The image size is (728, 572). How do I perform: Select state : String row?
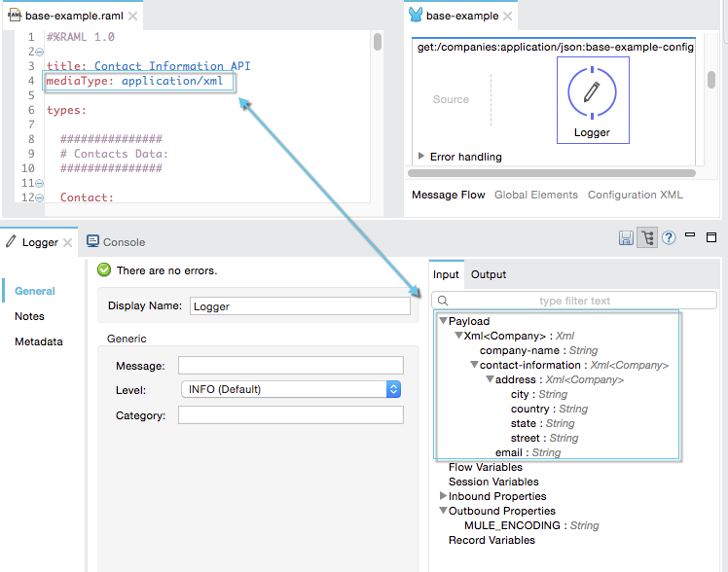tap(543, 423)
